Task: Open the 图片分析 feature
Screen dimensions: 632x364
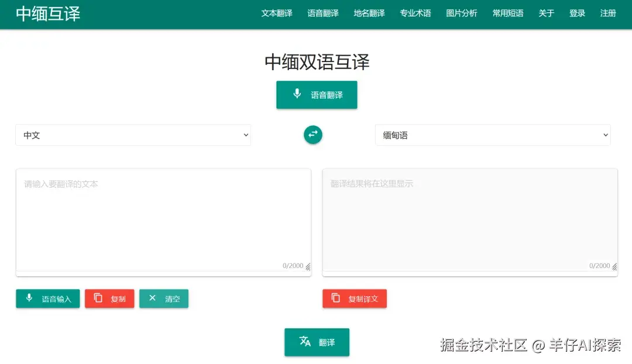Action: [462, 13]
